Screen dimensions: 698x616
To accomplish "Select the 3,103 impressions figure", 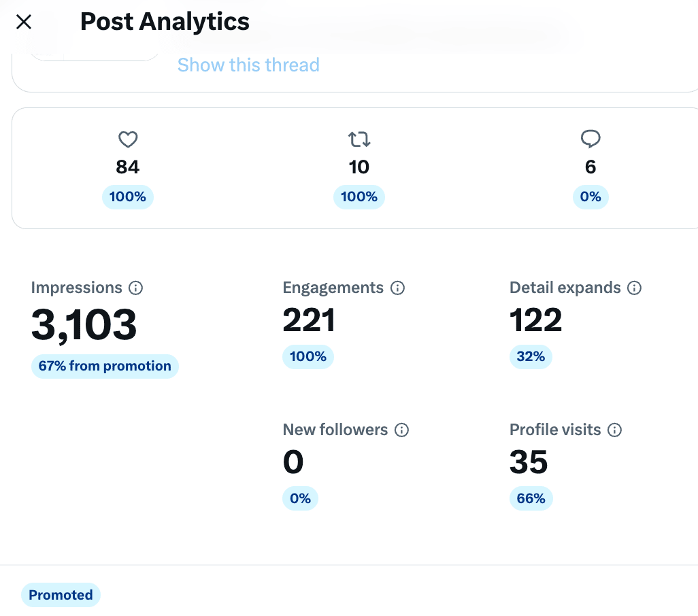I will 84,325.
